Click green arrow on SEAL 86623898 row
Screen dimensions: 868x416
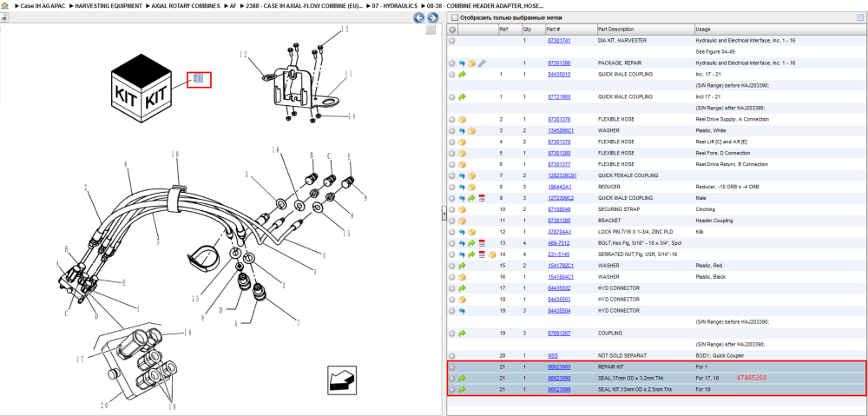(462, 379)
